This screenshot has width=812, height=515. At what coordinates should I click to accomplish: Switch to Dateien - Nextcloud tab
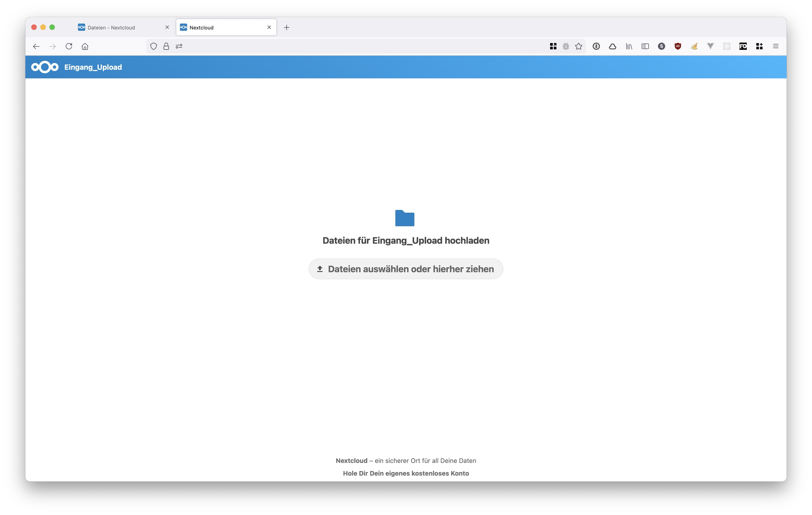pos(111,27)
